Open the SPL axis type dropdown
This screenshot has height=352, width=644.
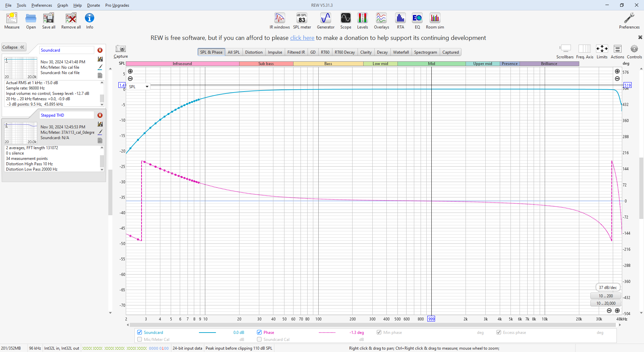click(x=139, y=86)
